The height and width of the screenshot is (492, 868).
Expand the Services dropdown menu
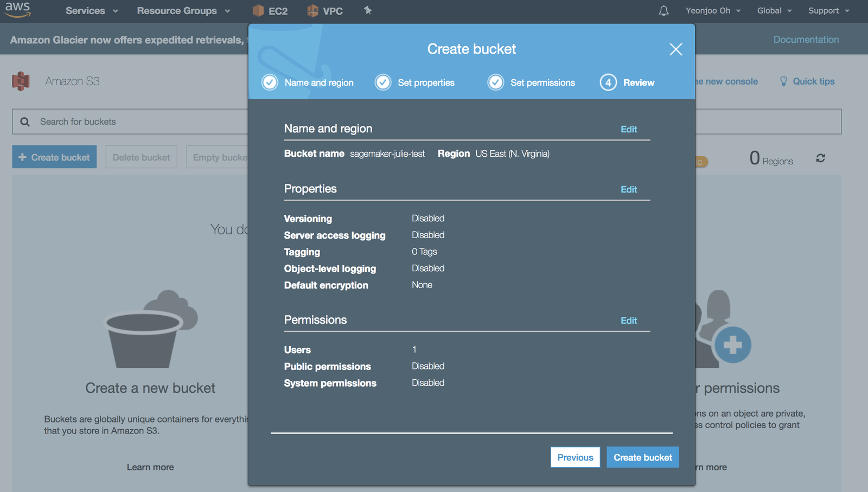coord(92,11)
